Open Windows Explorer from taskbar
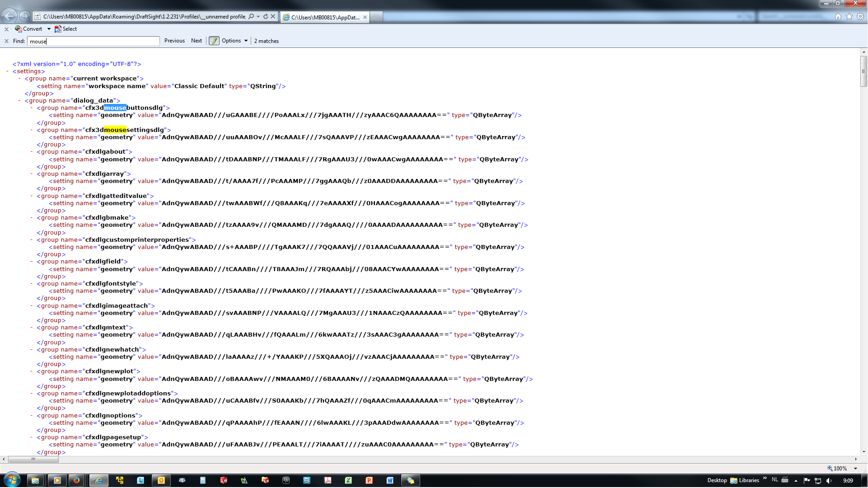The width and height of the screenshot is (868, 488). pyautogui.click(x=35, y=480)
